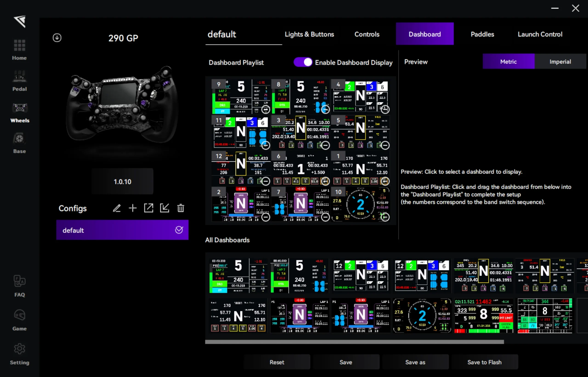
Task: Select the circular gauge dashboard thumbnail
Action: [x=422, y=316]
